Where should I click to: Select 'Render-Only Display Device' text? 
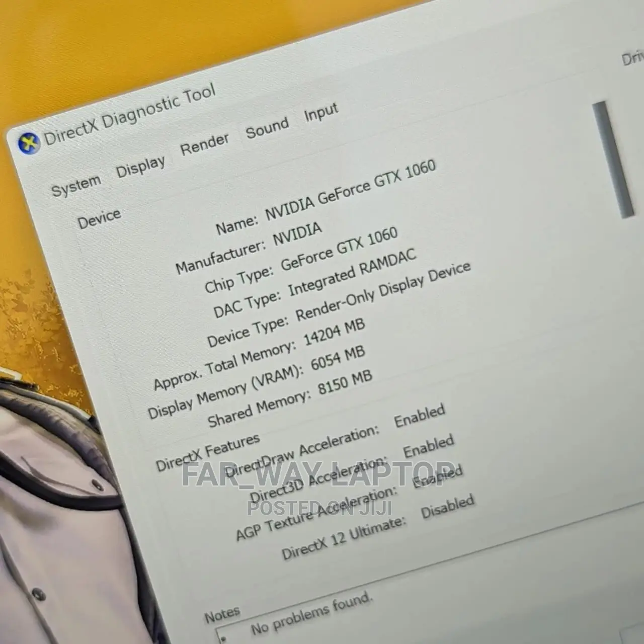tap(383, 291)
